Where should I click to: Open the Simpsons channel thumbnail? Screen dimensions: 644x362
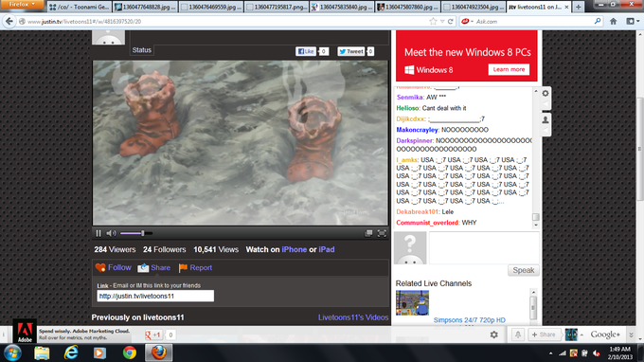point(412,303)
